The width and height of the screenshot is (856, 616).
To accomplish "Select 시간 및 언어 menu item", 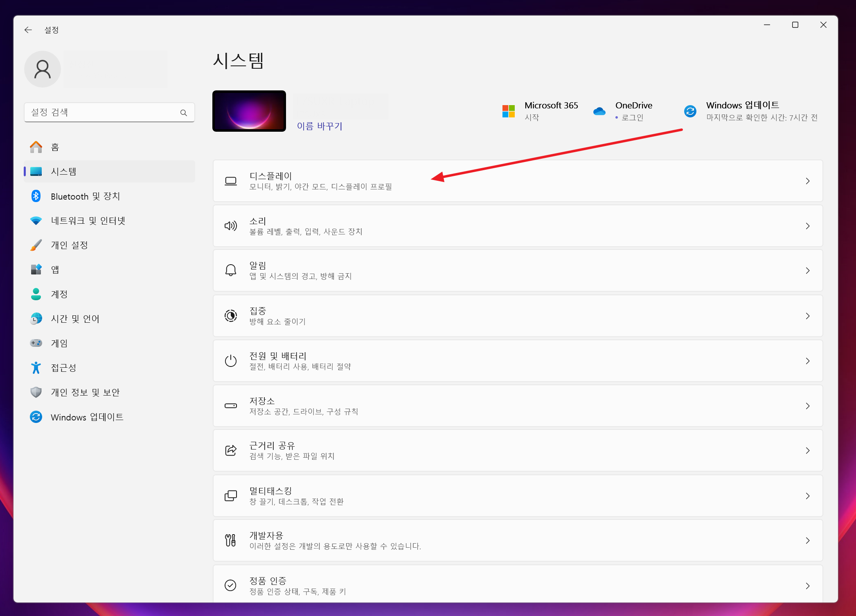I will point(75,319).
